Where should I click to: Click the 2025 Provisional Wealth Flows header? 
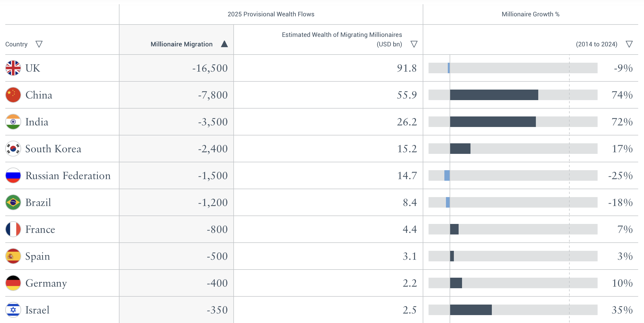271,14
